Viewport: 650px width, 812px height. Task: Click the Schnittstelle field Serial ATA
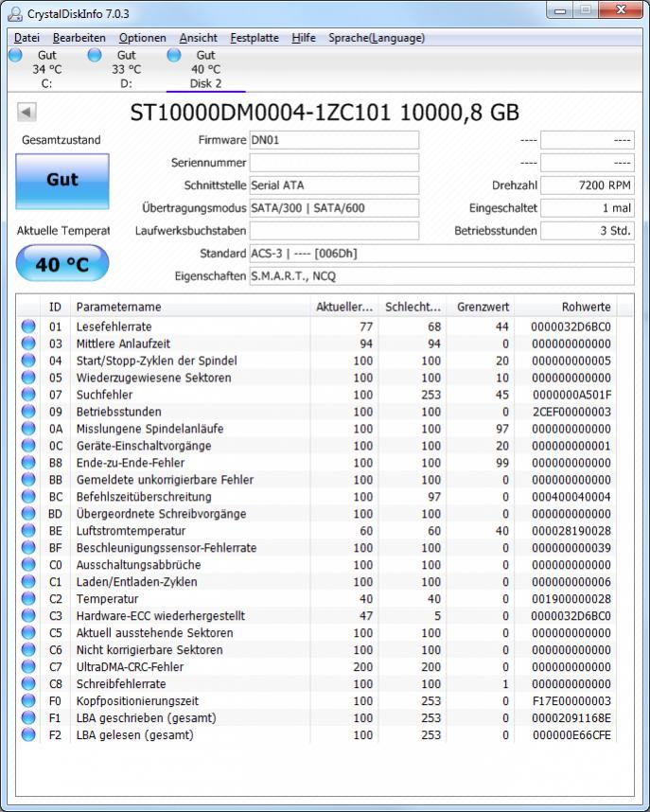click(334, 185)
